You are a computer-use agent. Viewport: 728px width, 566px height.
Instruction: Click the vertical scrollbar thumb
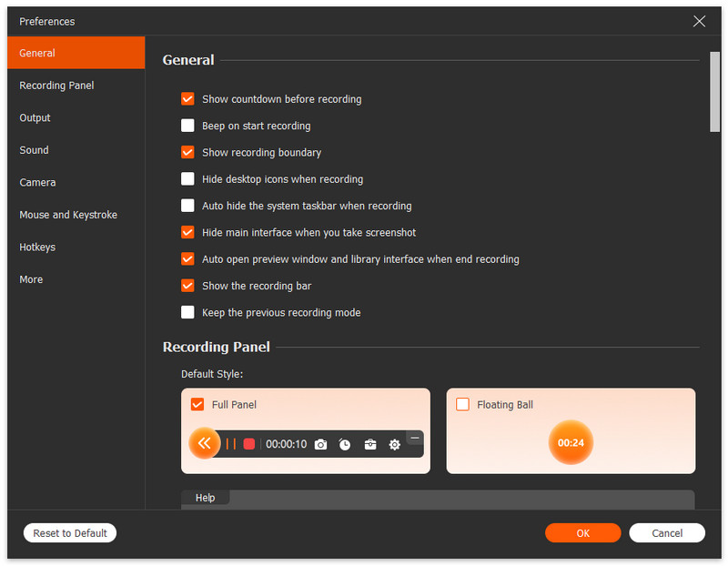coord(714,92)
